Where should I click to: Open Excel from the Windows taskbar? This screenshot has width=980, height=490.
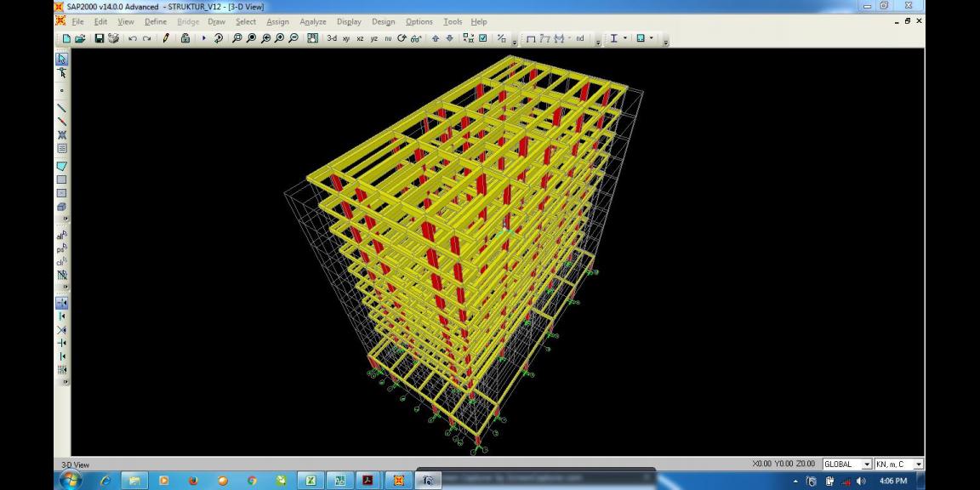(x=311, y=481)
